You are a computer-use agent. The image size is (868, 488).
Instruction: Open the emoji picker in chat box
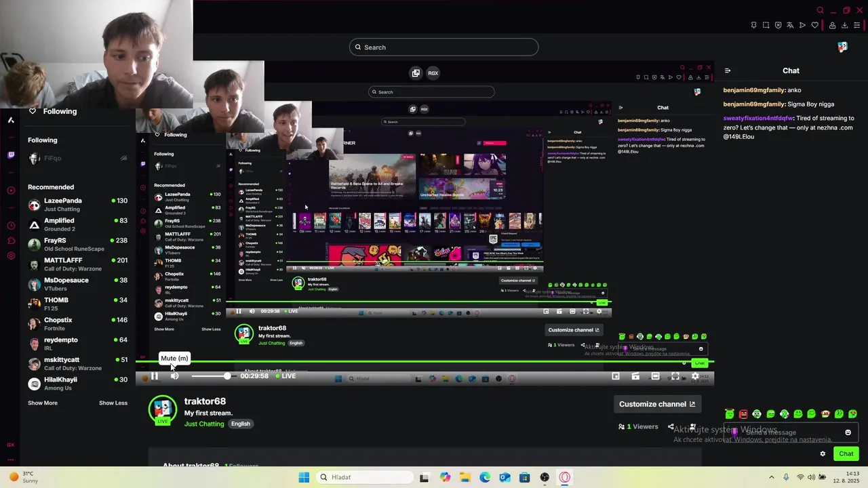[848, 432]
